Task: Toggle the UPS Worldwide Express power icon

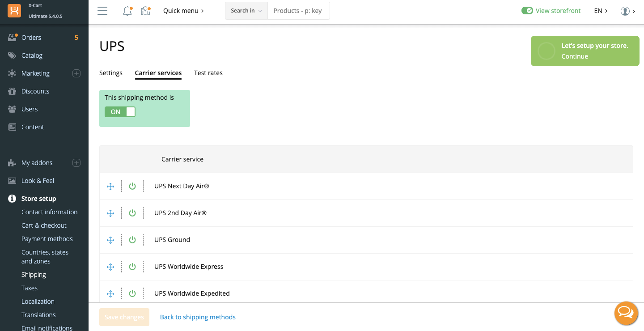Action: 132,267
